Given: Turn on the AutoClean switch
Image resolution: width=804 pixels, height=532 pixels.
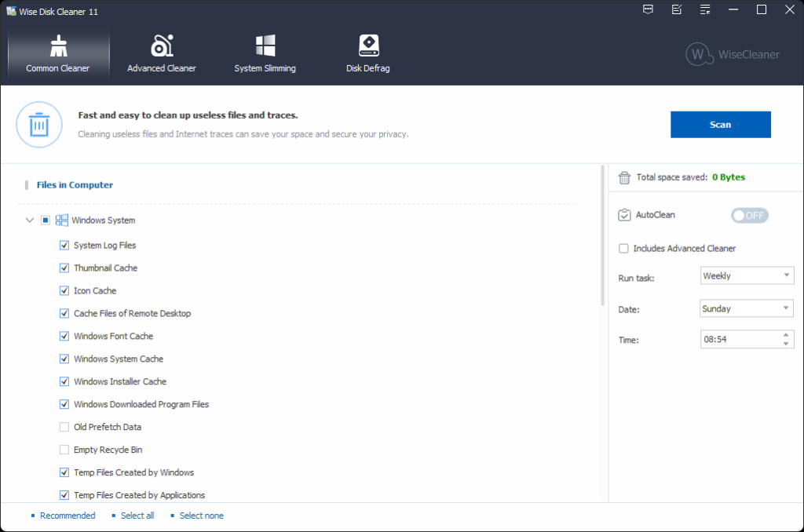Looking at the screenshot, I should pyautogui.click(x=750, y=216).
